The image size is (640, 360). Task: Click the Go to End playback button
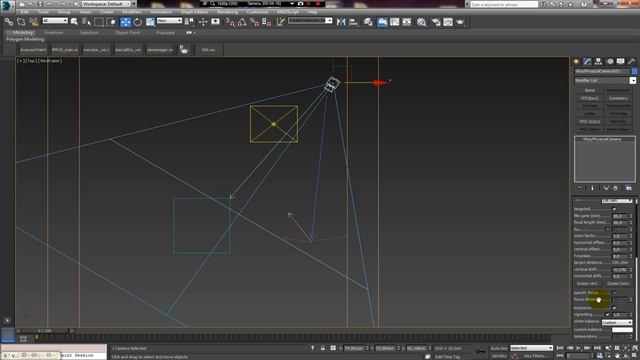point(597,348)
